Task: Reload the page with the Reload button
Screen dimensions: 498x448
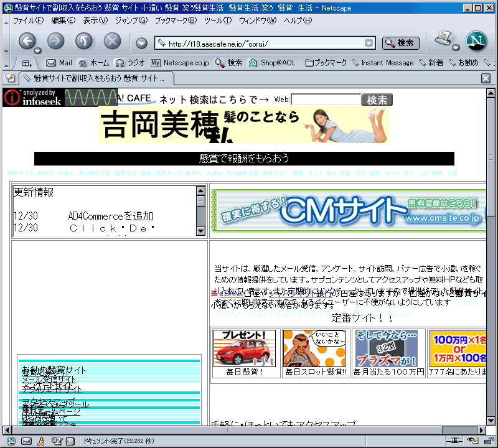Action: (x=84, y=41)
